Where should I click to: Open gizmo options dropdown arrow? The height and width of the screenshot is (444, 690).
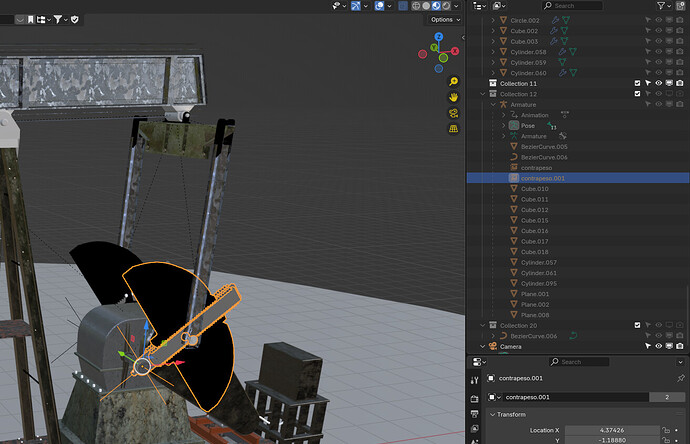tap(366, 6)
